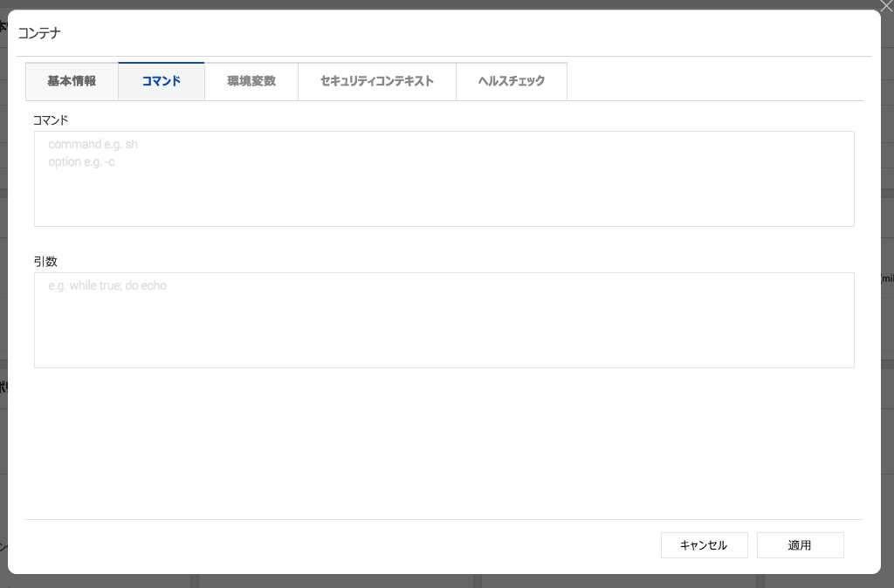Click the コマンド field label above text area
Image resolution: width=894 pixels, height=588 pixels.
(x=50, y=120)
